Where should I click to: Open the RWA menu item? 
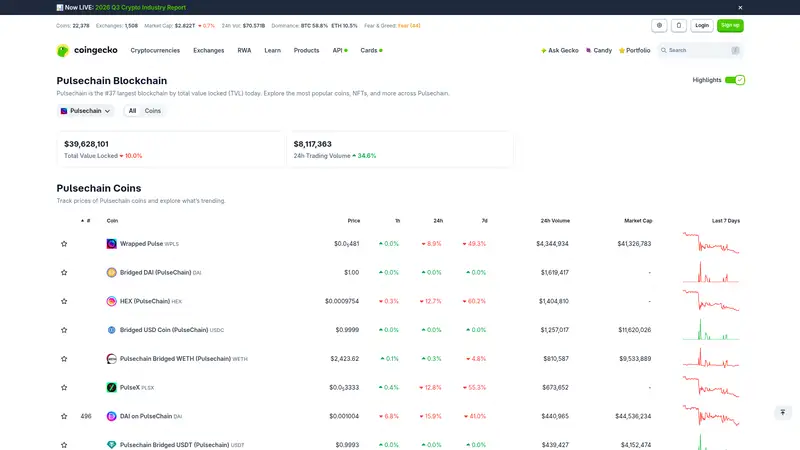pos(244,51)
